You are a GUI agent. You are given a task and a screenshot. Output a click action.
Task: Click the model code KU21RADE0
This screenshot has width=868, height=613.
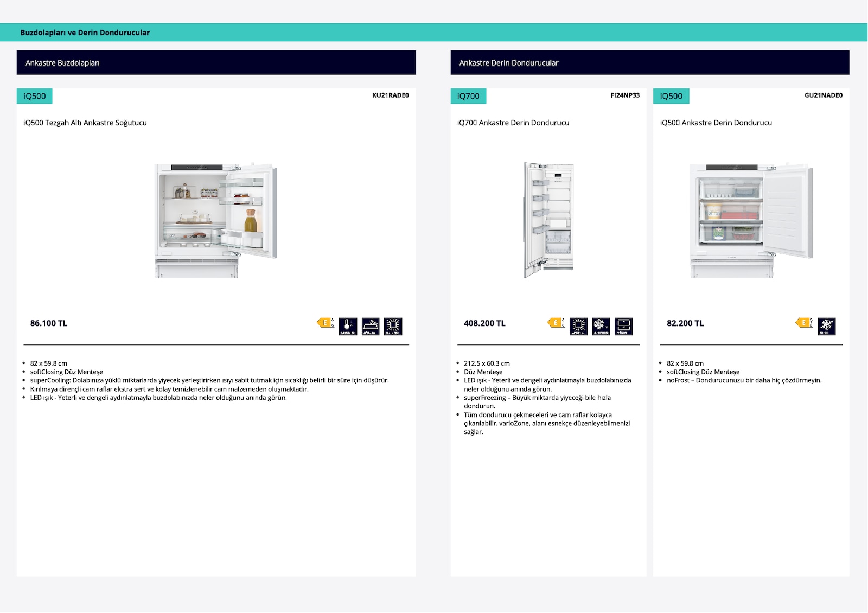(x=391, y=95)
